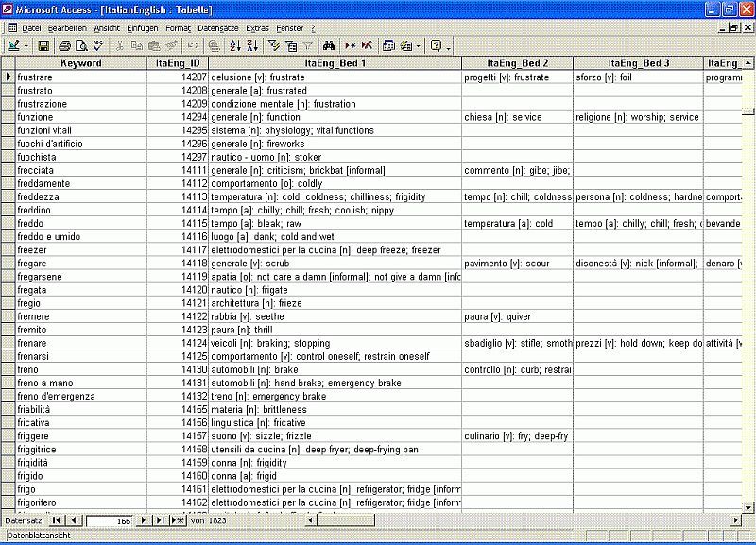Undo the last action
Viewport: 756px width, 545px height.
pos(193,45)
